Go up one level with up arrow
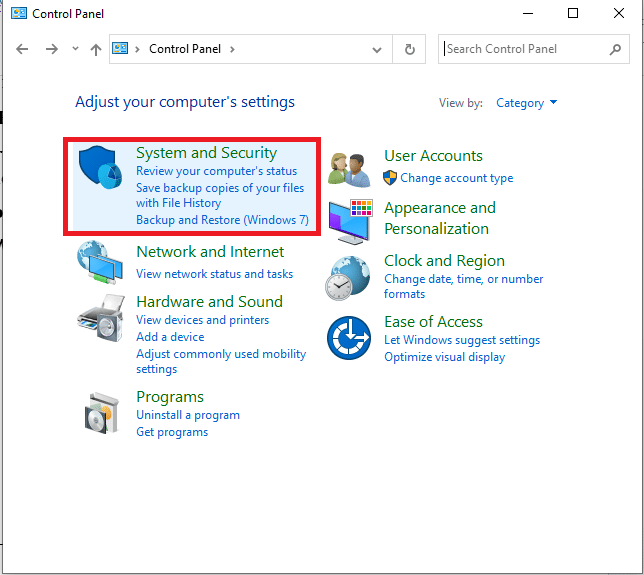This screenshot has height=575, width=644. (x=96, y=49)
